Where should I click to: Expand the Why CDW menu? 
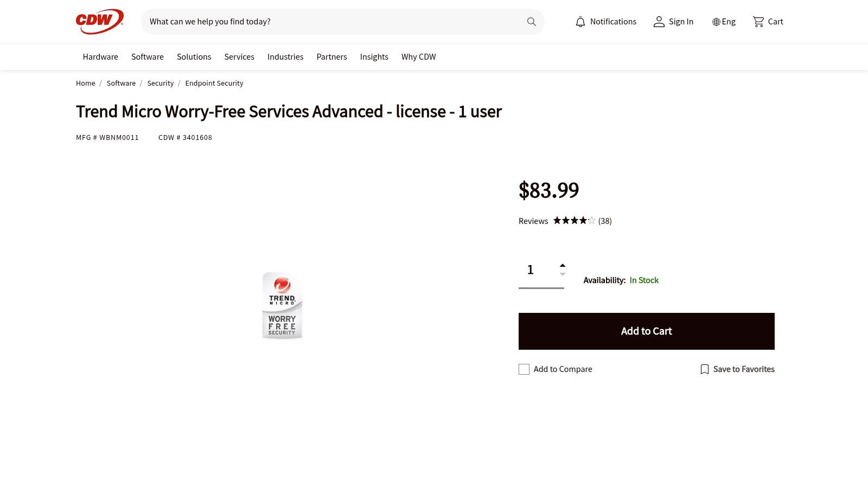click(x=418, y=56)
